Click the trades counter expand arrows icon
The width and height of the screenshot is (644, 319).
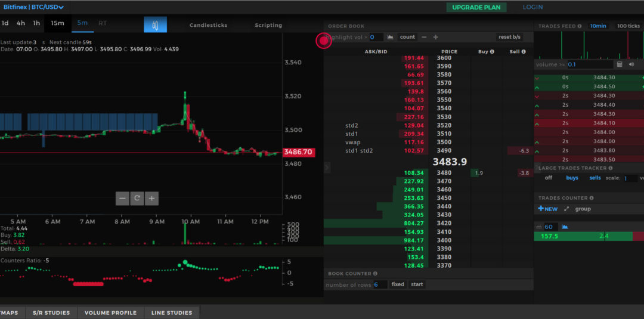[566, 209]
